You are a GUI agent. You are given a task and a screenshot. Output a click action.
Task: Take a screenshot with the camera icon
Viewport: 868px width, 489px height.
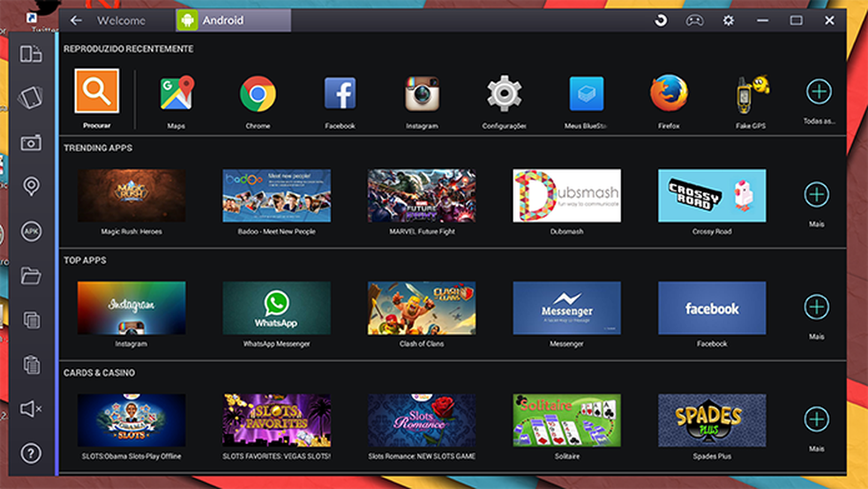[31, 142]
